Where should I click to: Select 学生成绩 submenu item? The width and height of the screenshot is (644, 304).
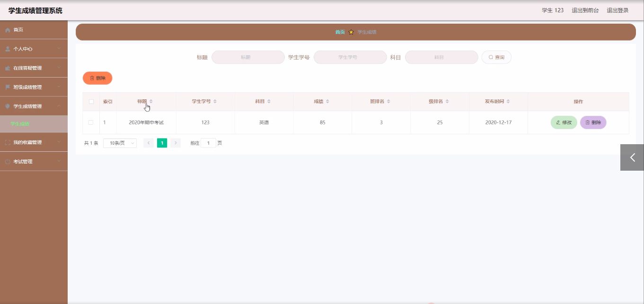pos(34,124)
